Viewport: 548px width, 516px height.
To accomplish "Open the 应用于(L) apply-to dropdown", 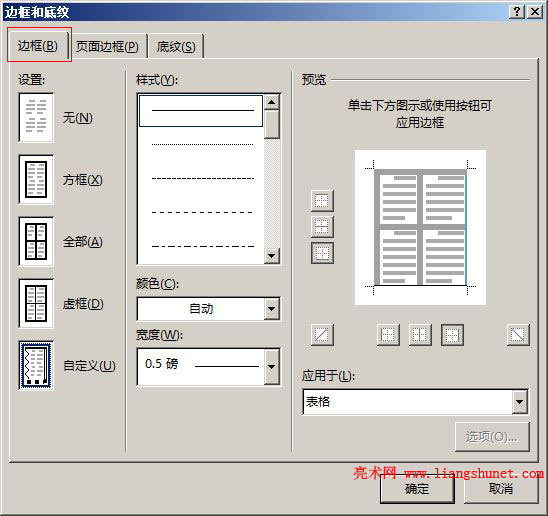I will tap(520, 402).
